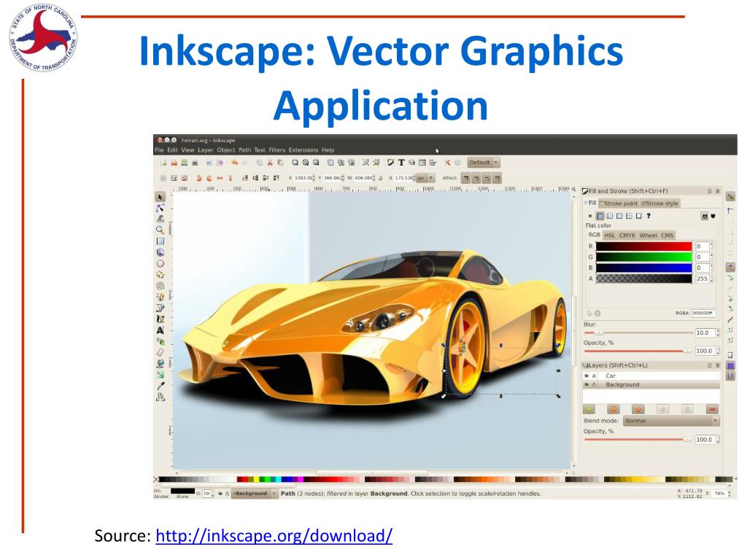The image size is (747, 560).
Task: Open the Extensions menu
Action: pyautogui.click(x=303, y=150)
